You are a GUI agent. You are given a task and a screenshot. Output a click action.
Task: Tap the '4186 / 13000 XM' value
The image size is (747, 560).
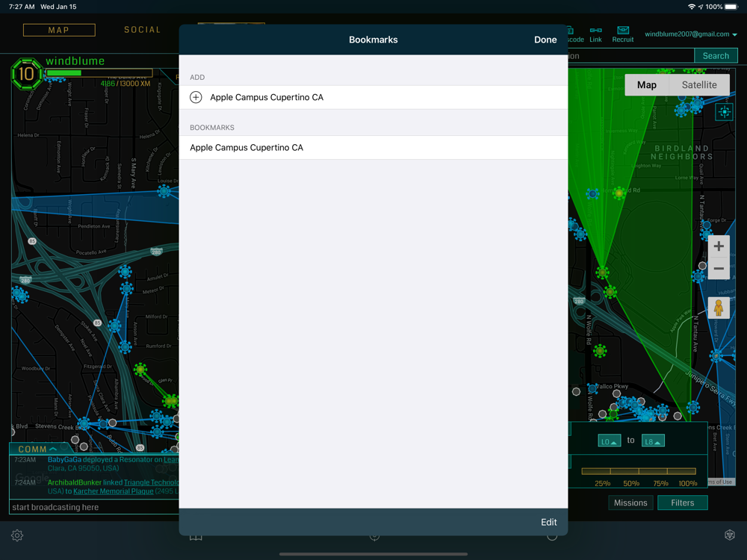125,84
